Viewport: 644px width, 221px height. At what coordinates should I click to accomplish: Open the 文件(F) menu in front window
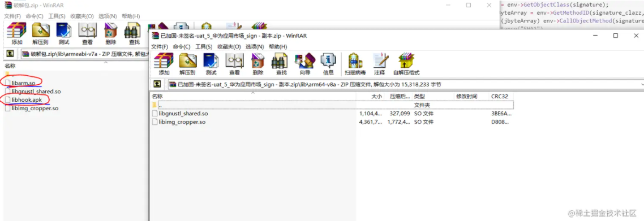(x=160, y=47)
